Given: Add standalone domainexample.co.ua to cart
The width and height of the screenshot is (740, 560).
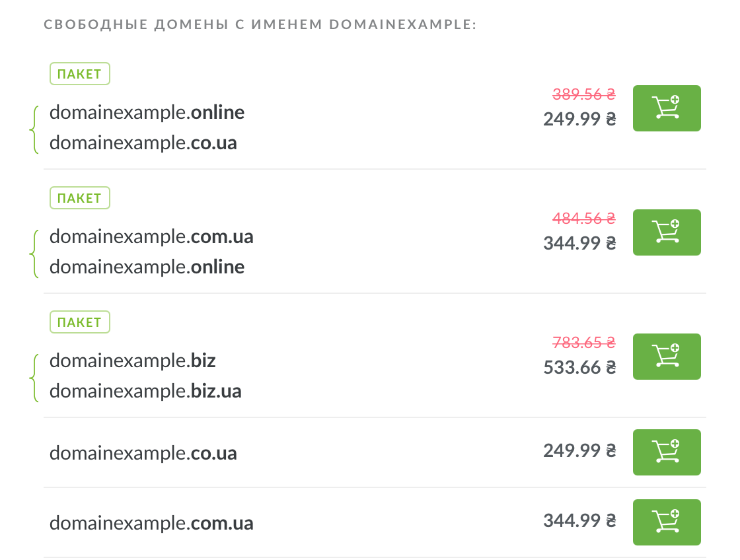Looking at the screenshot, I should pos(666,452).
